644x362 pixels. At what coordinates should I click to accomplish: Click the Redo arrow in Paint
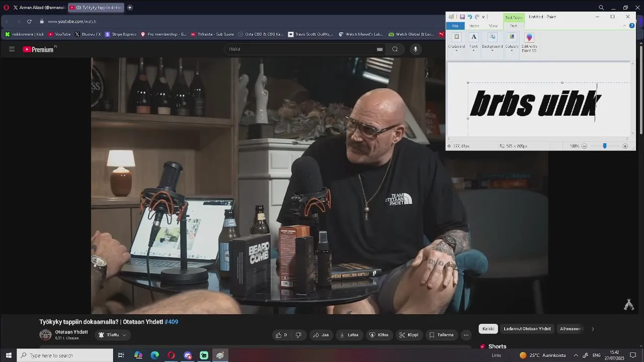[x=476, y=17]
